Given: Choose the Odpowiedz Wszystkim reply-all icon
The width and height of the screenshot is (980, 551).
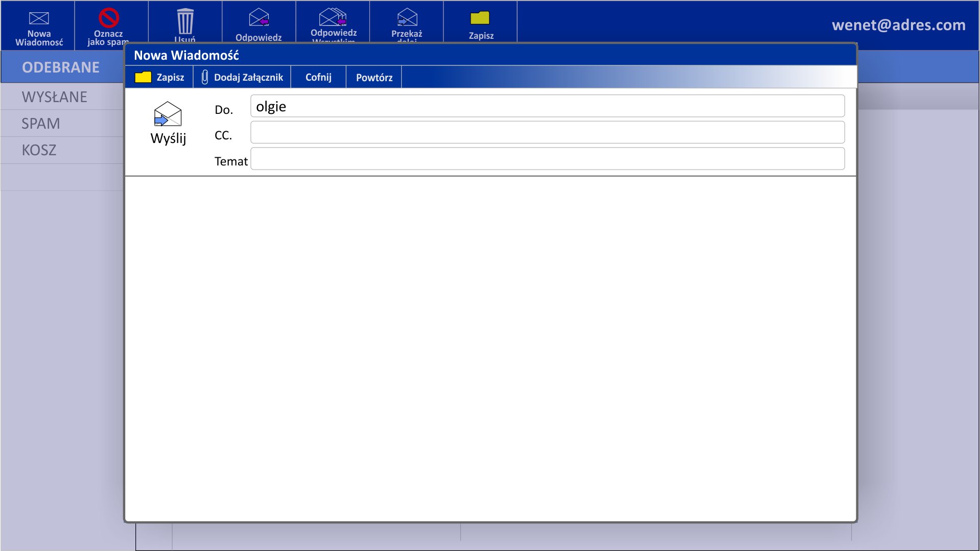Looking at the screenshot, I should [333, 17].
